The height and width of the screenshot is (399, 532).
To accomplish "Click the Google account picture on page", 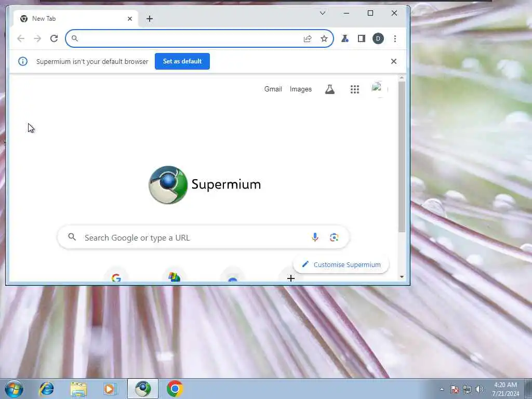I will (x=379, y=89).
